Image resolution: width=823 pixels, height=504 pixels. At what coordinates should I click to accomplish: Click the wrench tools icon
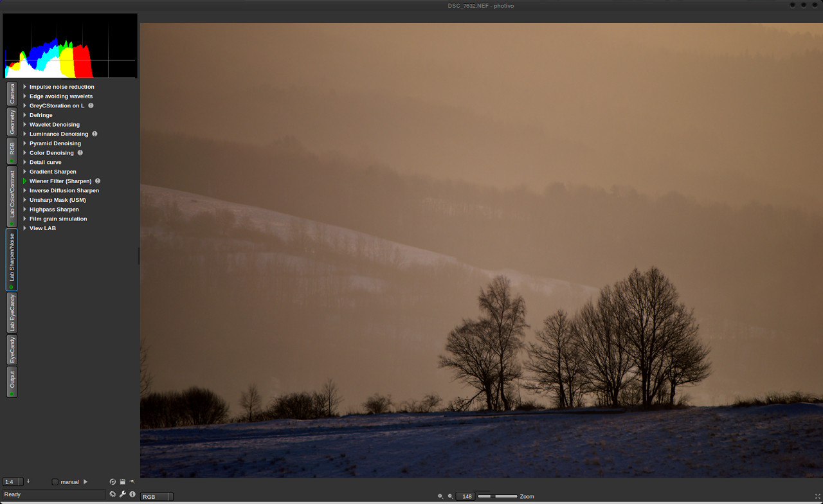[122, 494]
